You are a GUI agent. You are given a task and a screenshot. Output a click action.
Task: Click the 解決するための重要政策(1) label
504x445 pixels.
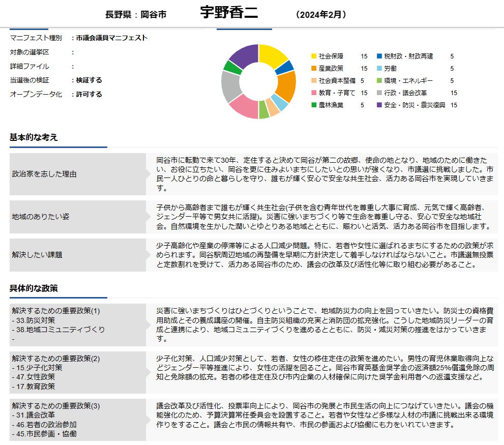[56, 311]
